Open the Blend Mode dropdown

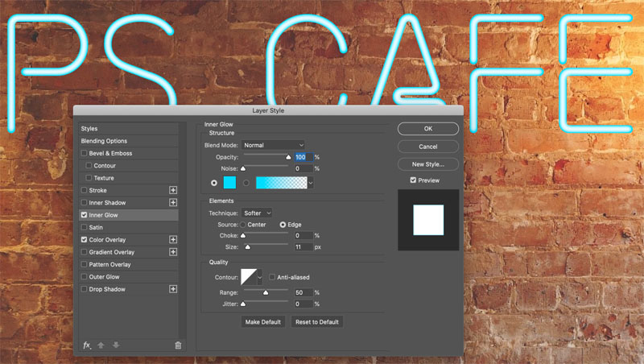point(273,145)
